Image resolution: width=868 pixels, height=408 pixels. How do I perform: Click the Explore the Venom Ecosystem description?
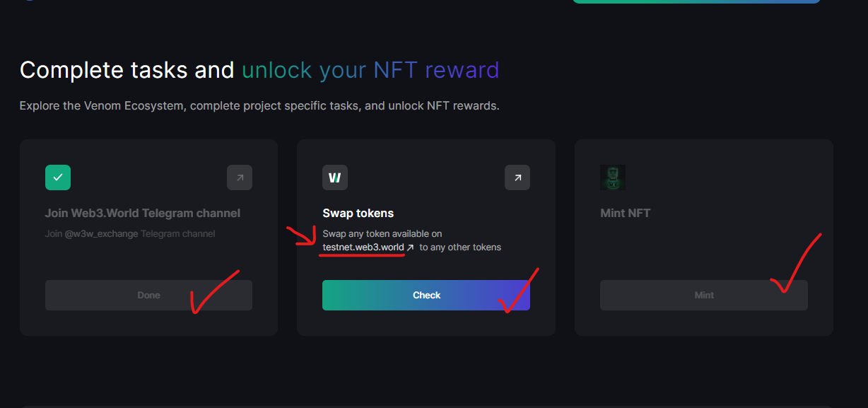[x=259, y=106]
